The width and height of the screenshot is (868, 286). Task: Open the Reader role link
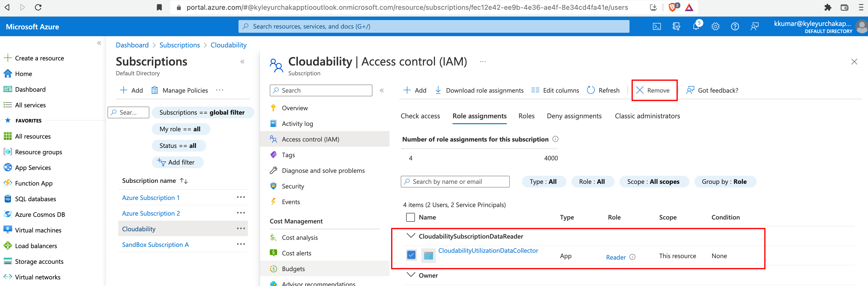pos(616,257)
